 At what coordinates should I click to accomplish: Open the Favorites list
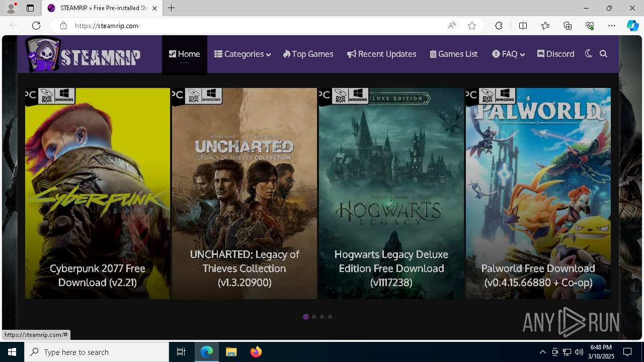(545, 26)
